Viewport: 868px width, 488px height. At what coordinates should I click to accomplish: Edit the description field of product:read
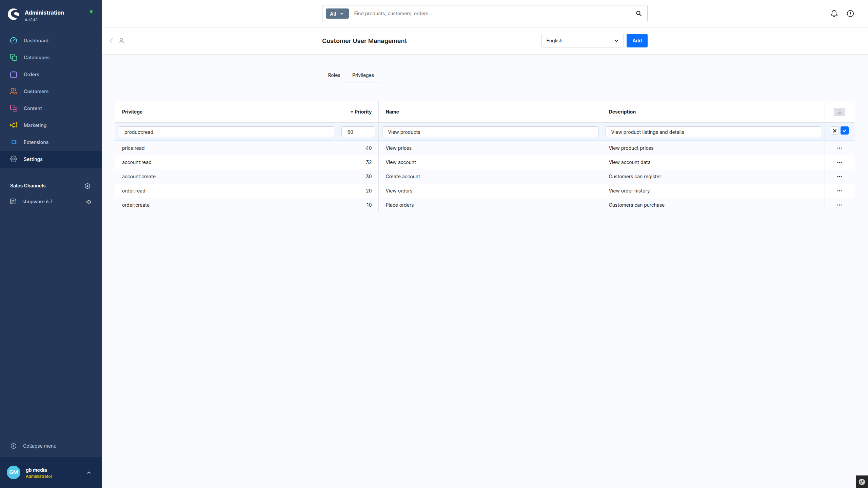pyautogui.click(x=713, y=132)
